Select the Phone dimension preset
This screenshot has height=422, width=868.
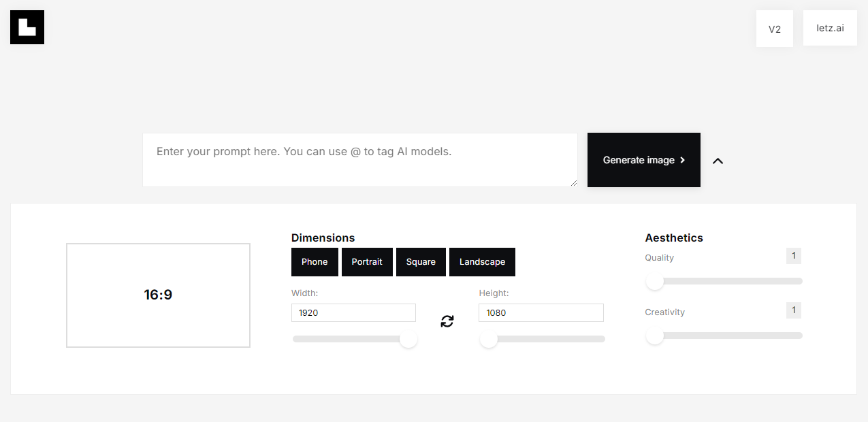tap(315, 262)
